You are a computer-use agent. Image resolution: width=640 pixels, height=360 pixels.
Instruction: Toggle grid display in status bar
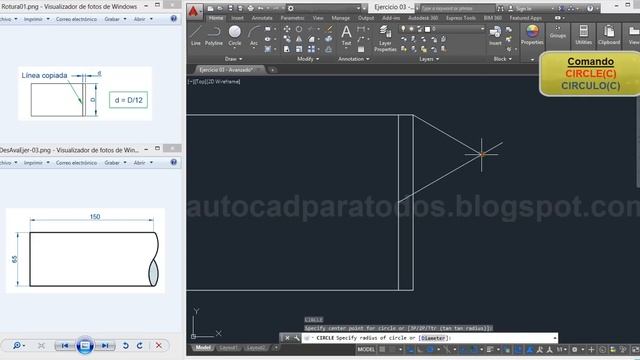pos(382,349)
